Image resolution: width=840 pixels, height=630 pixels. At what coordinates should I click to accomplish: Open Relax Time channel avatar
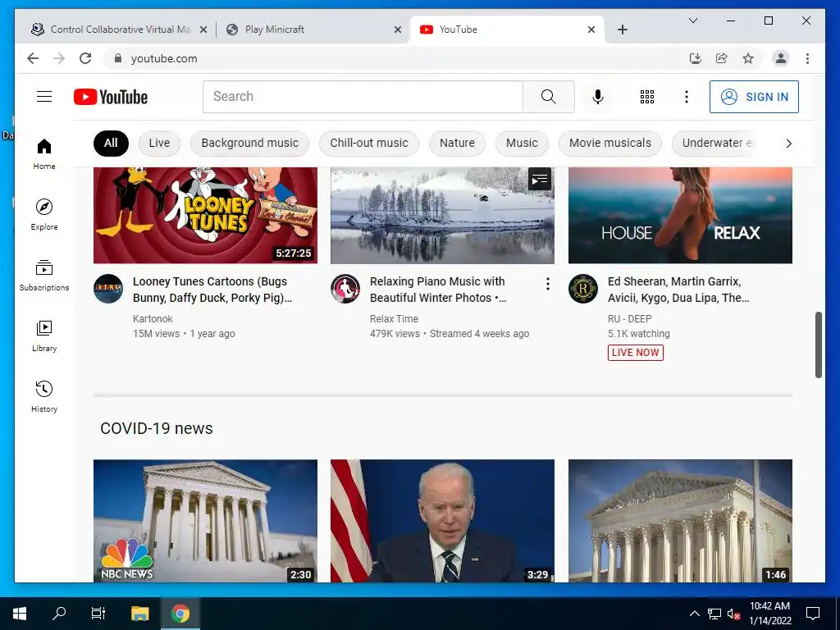click(345, 289)
